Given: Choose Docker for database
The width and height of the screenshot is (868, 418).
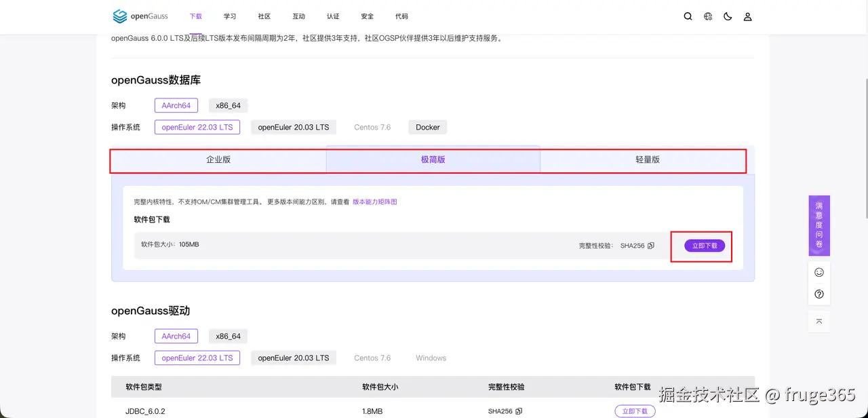Looking at the screenshot, I should (x=428, y=127).
